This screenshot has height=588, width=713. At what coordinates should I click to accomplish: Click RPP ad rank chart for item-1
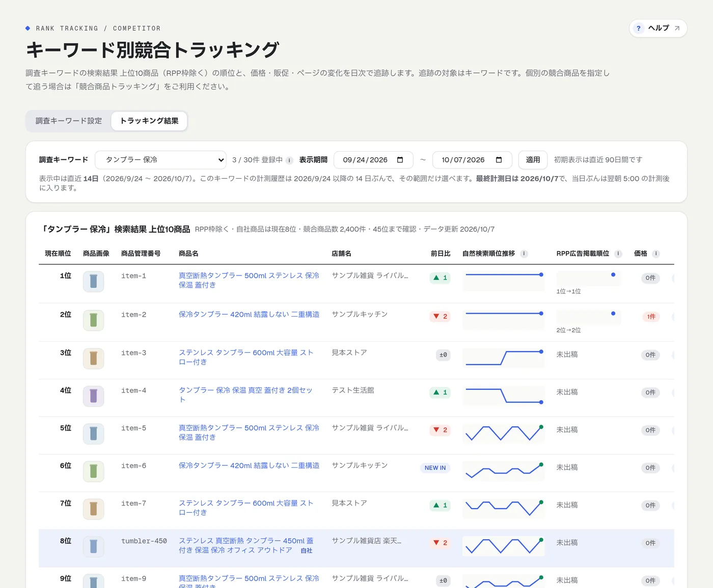coord(589,278)
